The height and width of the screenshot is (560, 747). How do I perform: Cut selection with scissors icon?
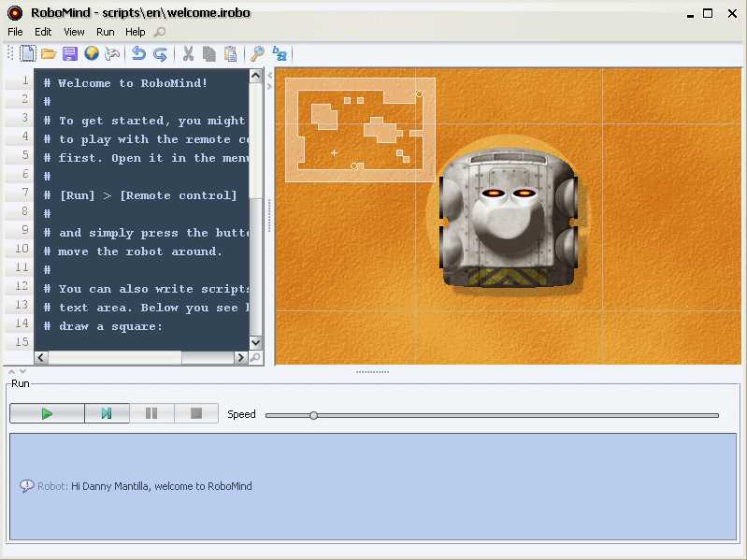coord(188,54)
